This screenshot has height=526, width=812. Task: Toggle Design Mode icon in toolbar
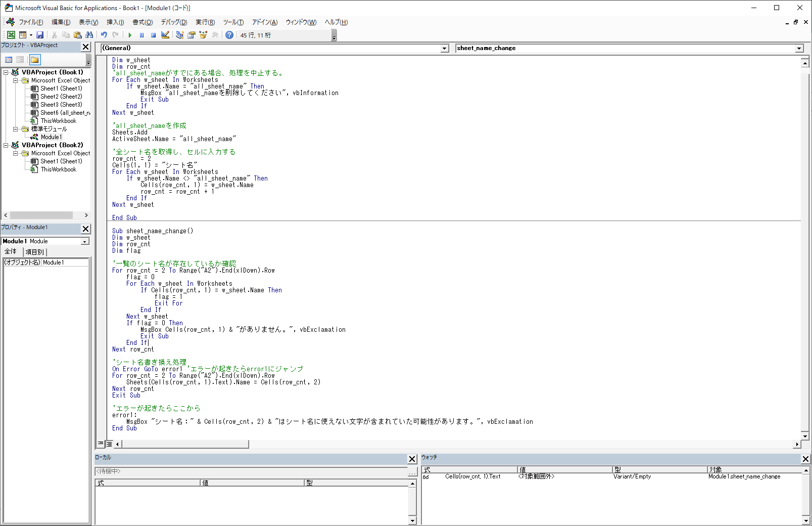(x=165, y=35)
